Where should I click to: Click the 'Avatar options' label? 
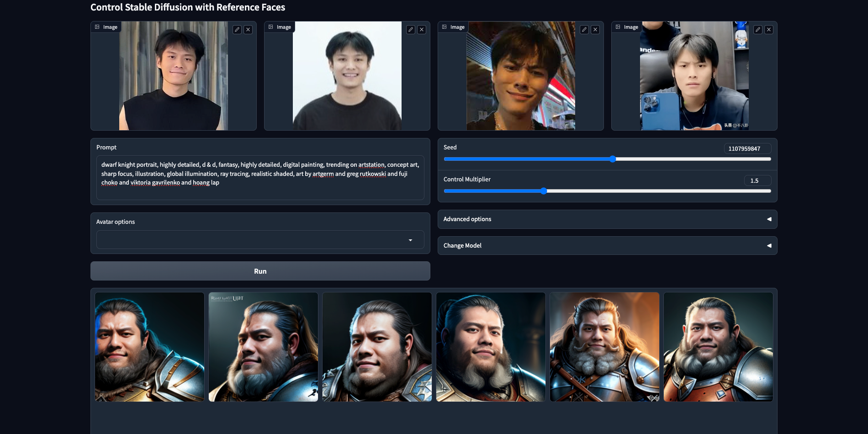click(x=116, y=222)
